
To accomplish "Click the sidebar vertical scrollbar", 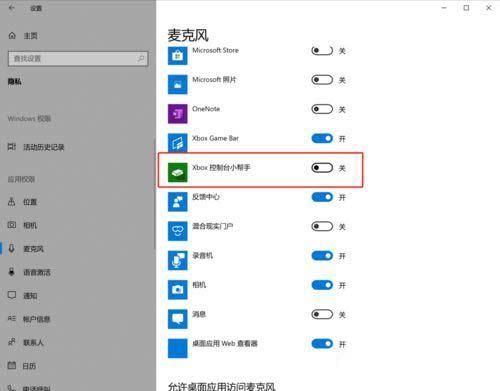I will tap(154, 193).
